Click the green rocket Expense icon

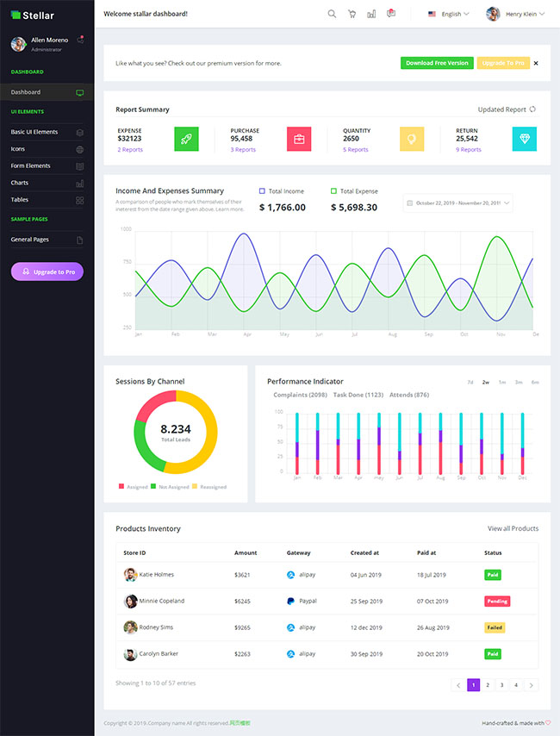coord(186,139)
